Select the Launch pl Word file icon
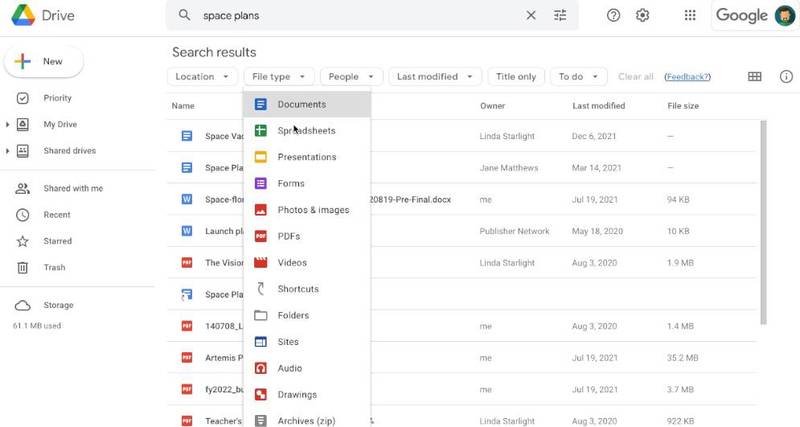Screen dimensions: 800x427 (x=187, y=231)
